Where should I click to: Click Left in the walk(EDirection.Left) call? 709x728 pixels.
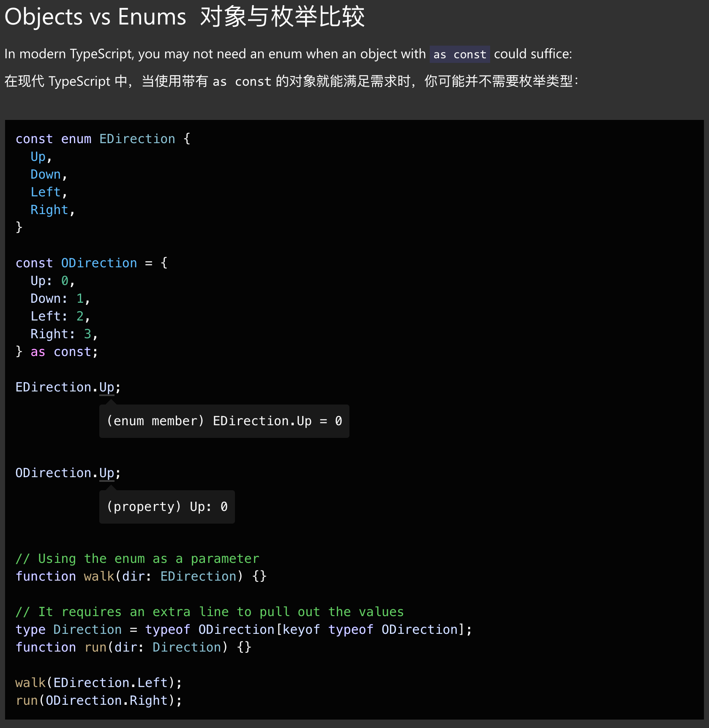click(x=153, y=683)
